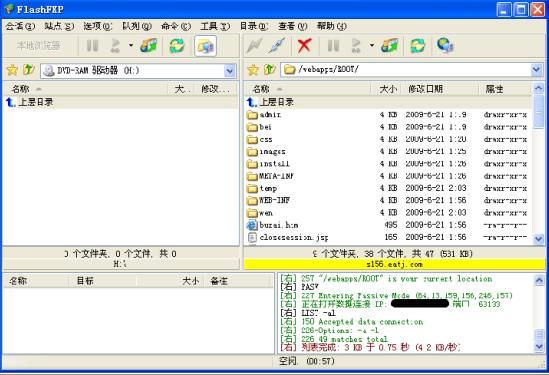The width and height of the screenshot is (549, 375).
Task: Select the admin folder
Action: (x=388, y=114)
